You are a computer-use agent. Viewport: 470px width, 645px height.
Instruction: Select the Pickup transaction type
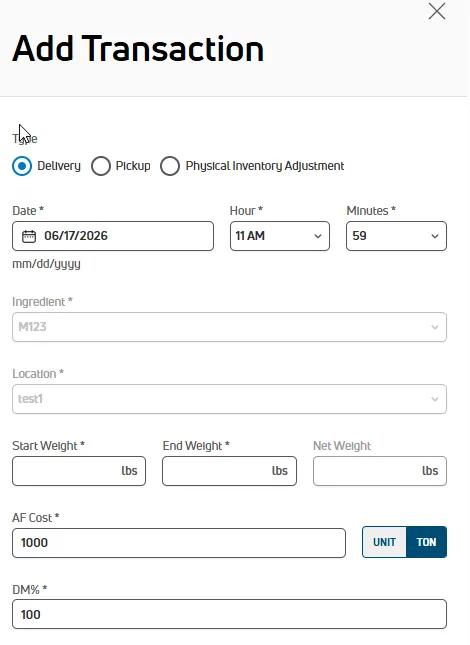(101, 166)
